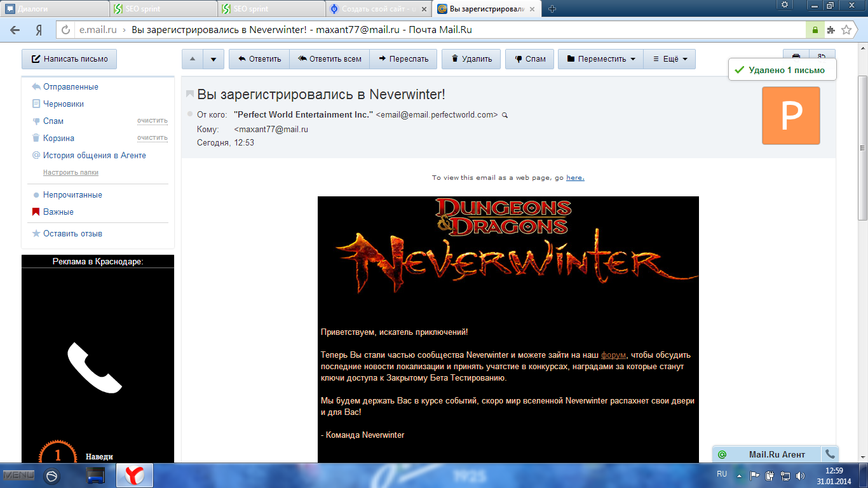Filter by Непрочитанные messages

tap(72, 195)
